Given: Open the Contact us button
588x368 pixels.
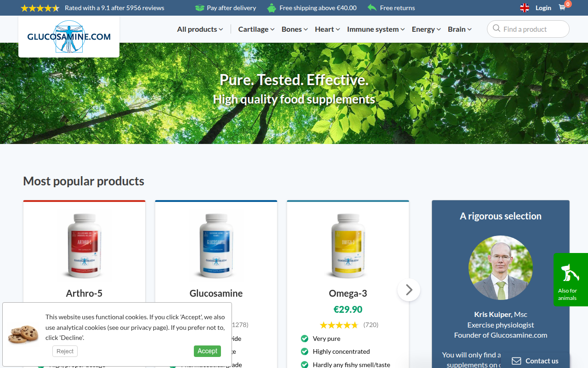Looking at the screenshot, I should click(535, 361).
